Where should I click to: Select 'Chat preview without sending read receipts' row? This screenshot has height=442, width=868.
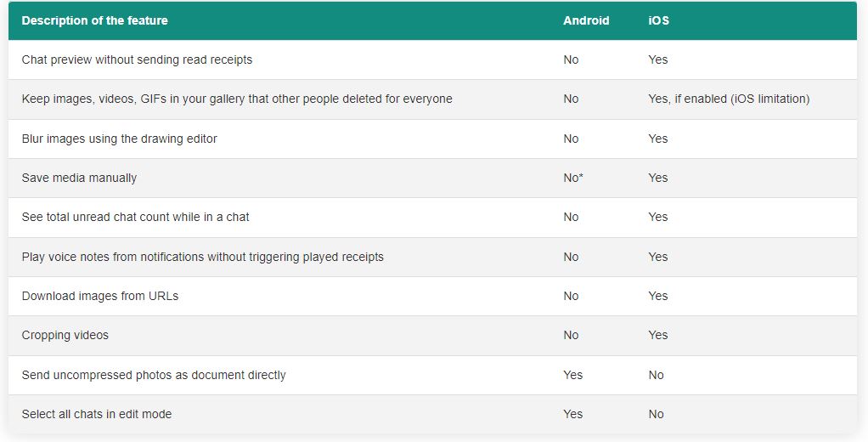(137, 59)
